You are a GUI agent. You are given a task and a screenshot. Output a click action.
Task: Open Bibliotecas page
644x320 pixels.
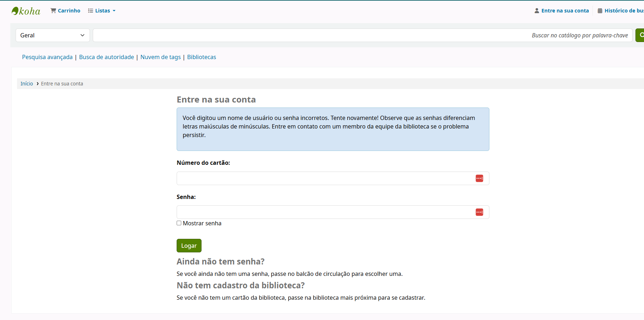pos(202,57)
